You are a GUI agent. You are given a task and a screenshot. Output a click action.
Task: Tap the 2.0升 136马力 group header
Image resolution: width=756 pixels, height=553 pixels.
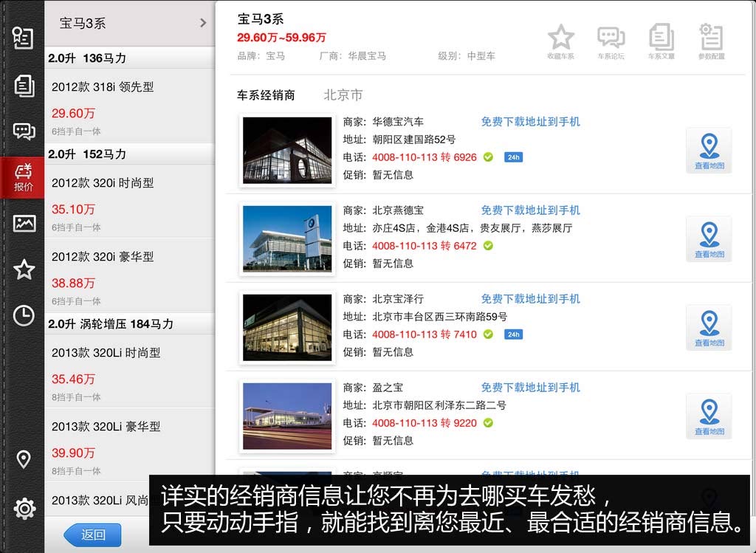click(x=129, y=58)
